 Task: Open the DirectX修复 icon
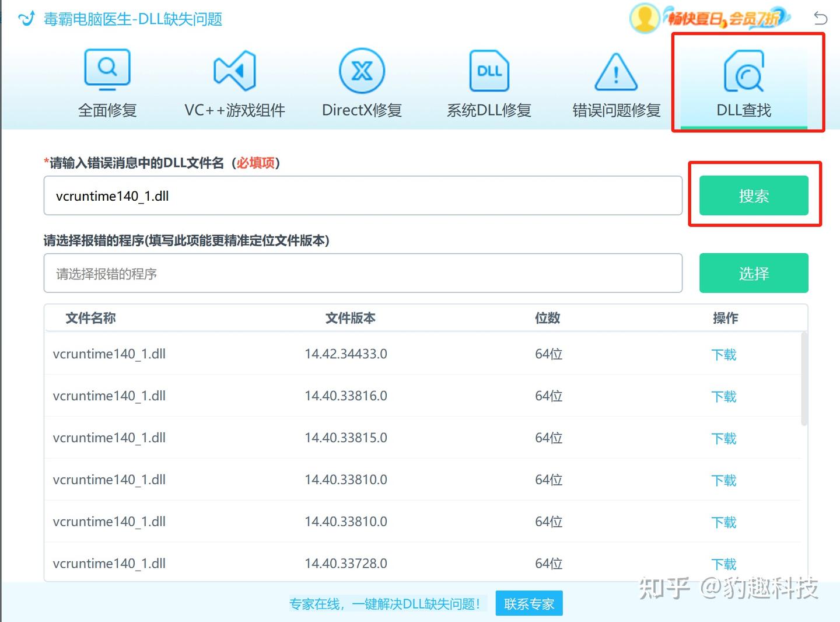(362, 71)
